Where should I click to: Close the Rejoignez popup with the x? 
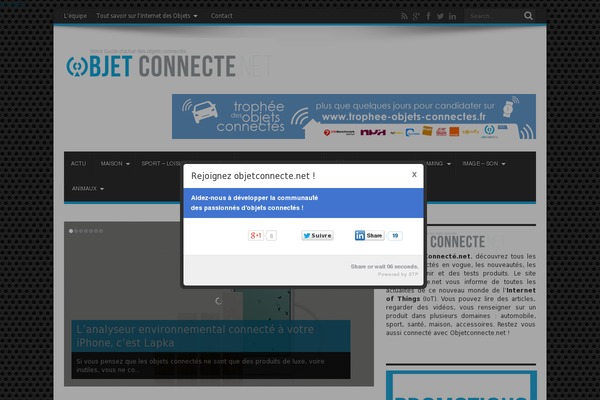pyautogui.click(x=414, y=175)
